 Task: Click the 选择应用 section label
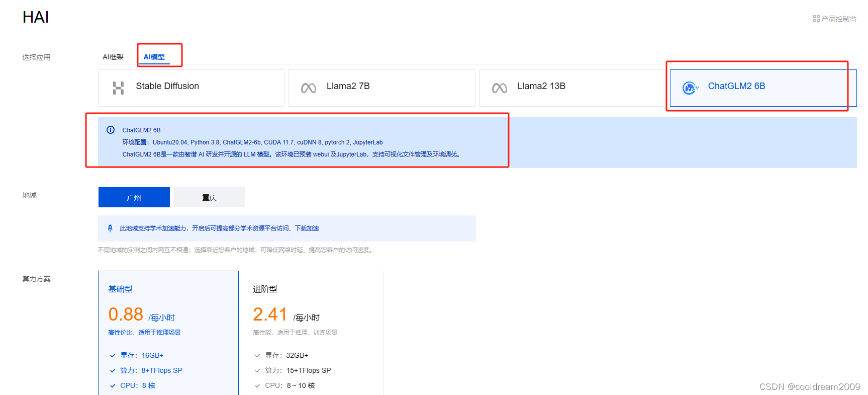point(36,57)
